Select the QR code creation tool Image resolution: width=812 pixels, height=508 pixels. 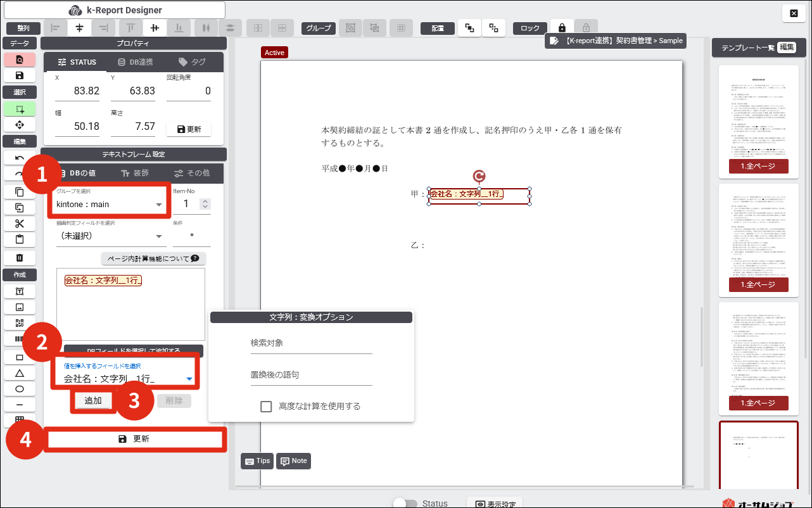coord(20,323)
